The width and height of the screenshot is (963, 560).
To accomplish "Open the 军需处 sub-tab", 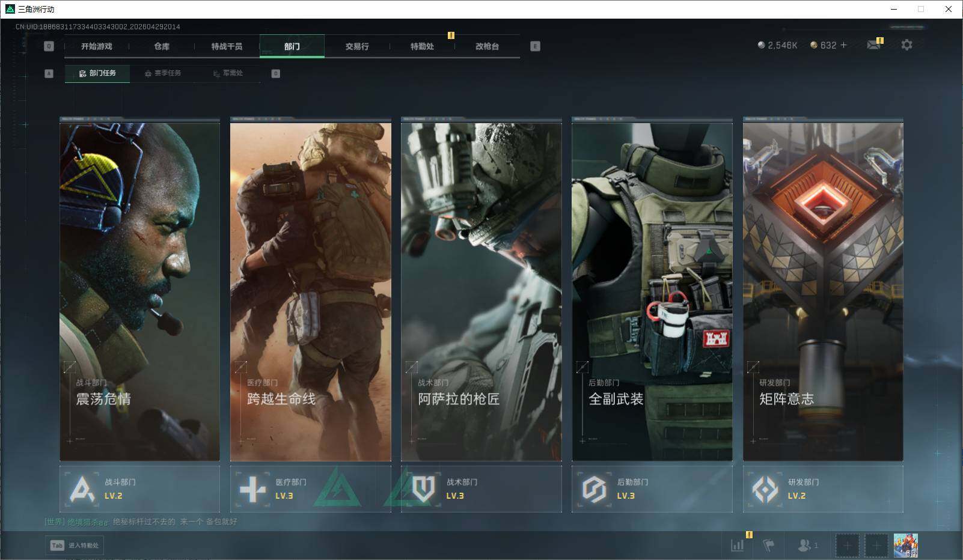I will [228, 73].
